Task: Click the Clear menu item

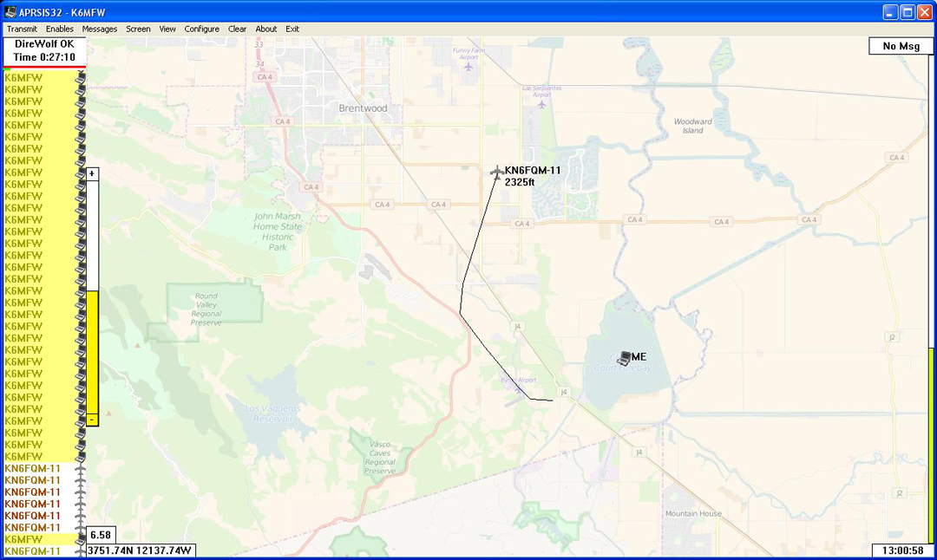Action: coord(237,29)
